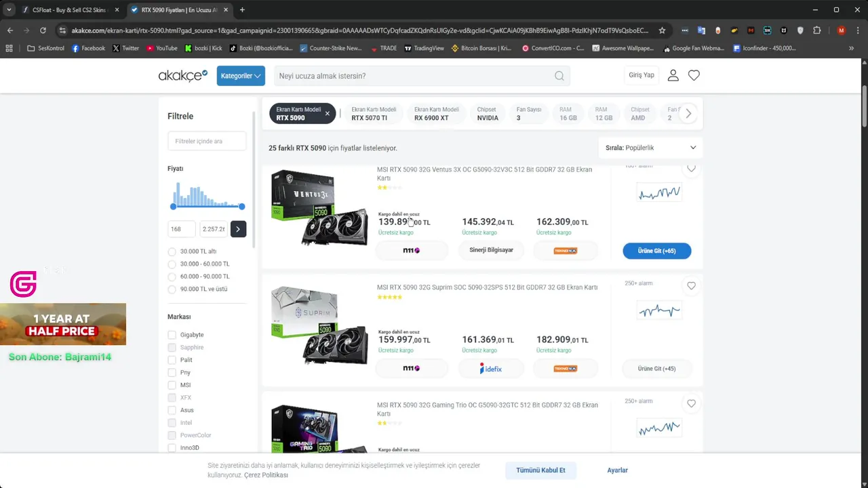Apply the price range arrow button
Viewport: 868px width, 488px height.
point(238,229)
